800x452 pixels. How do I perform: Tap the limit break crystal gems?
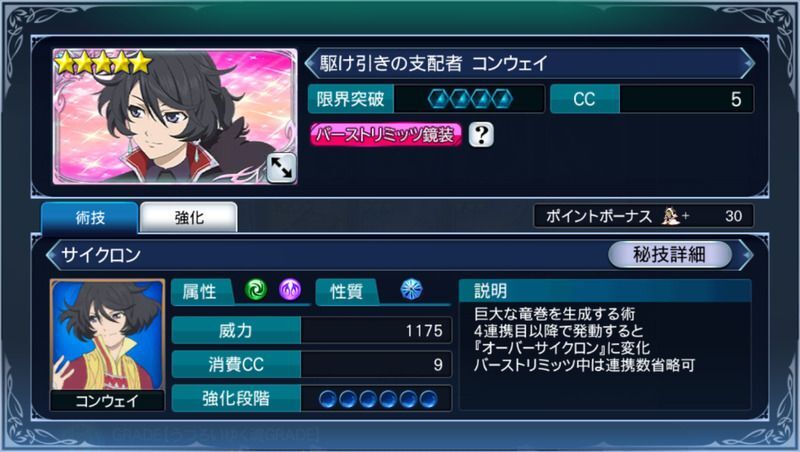pyautogui.click(x=470, y=99)
